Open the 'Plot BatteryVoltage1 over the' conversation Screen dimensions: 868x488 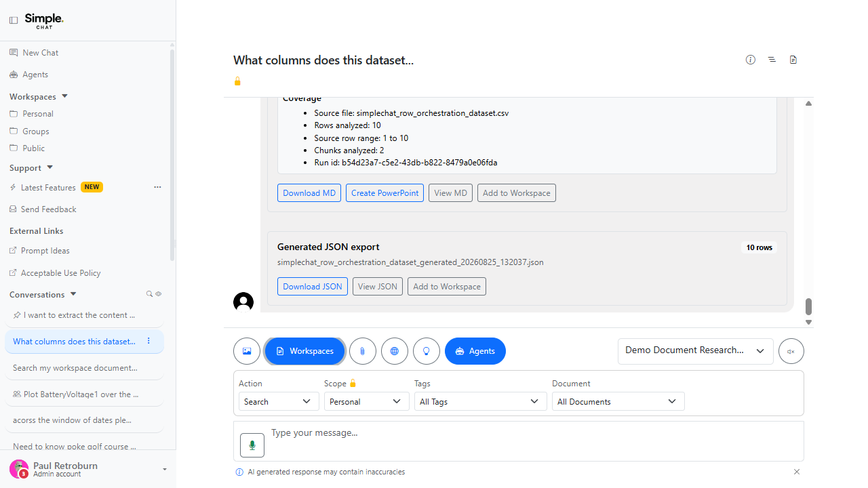[84, 394]
